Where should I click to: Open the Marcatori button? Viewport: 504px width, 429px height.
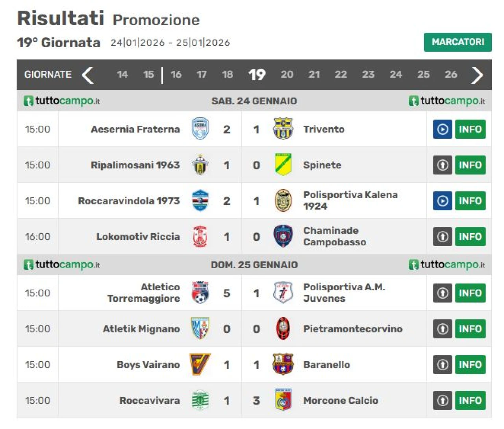click(458, 42)
